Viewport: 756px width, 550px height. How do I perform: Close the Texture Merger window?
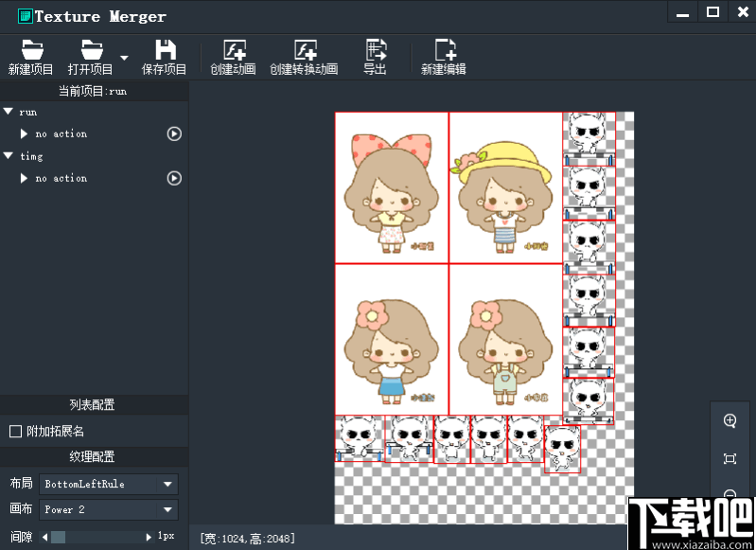coord(743,11)
